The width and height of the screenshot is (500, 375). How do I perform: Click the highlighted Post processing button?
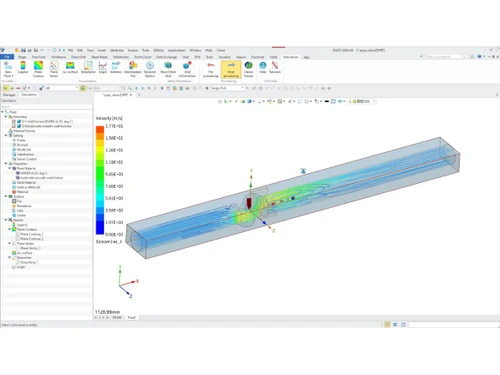tap(231, 69)
